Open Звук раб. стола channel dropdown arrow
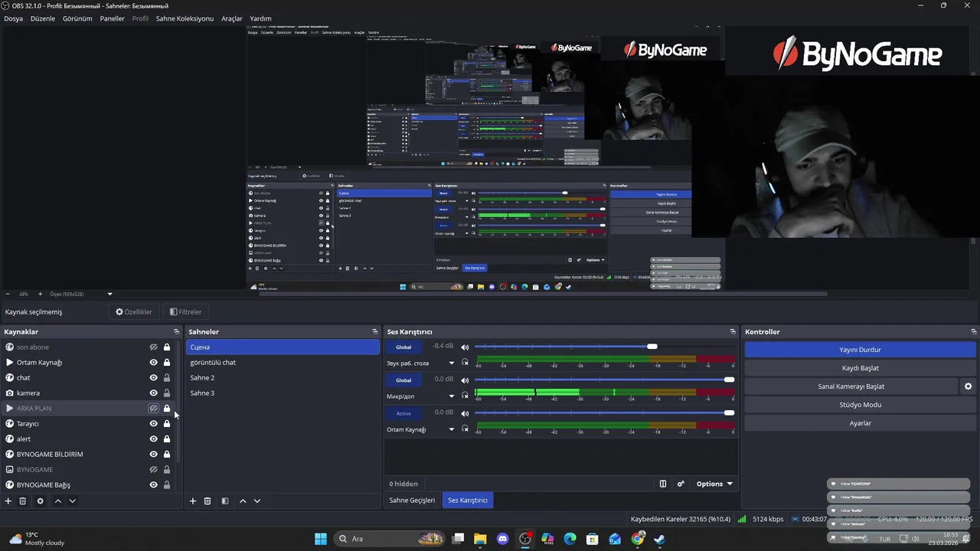The height and width of the screenshot is (551, 980). tap(451, 363)
